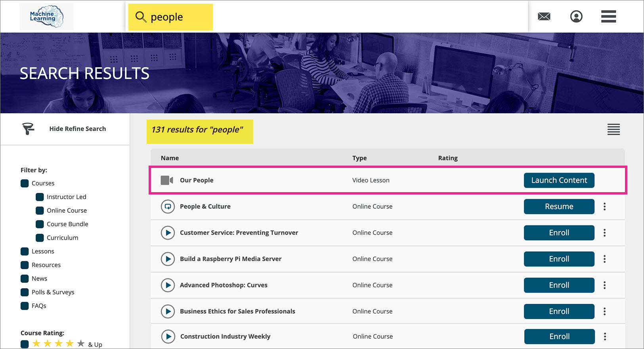Enroll in Business Ethics for Sales Professionals
Image resolution: width=644 pixels, height=349 pixels.
pyautogui.click(x=559, y=311)
